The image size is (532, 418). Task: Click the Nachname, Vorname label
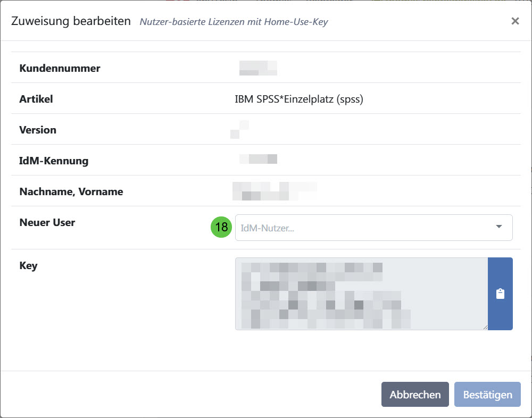[71, 191]
